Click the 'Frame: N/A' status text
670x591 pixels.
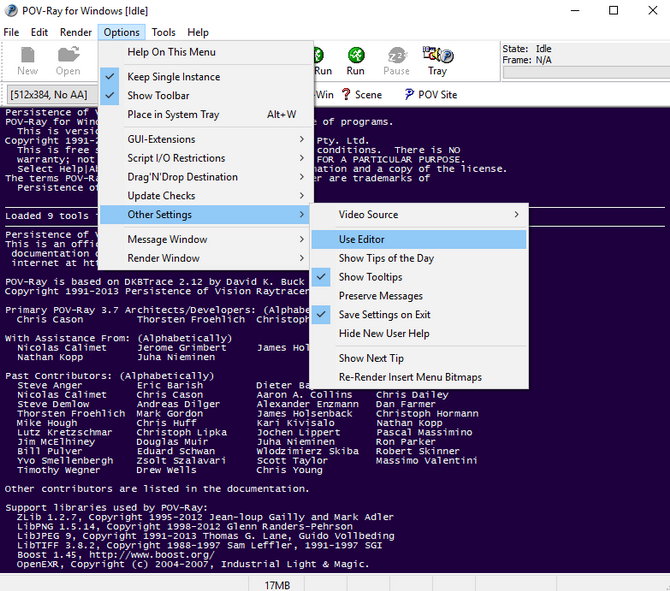(527, 60)
